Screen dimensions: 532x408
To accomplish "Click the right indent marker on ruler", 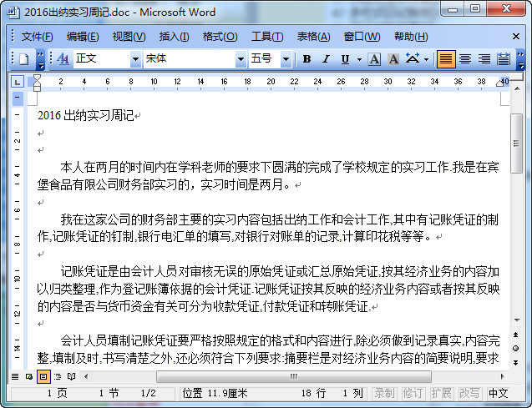I will click(x=499, y=83).
